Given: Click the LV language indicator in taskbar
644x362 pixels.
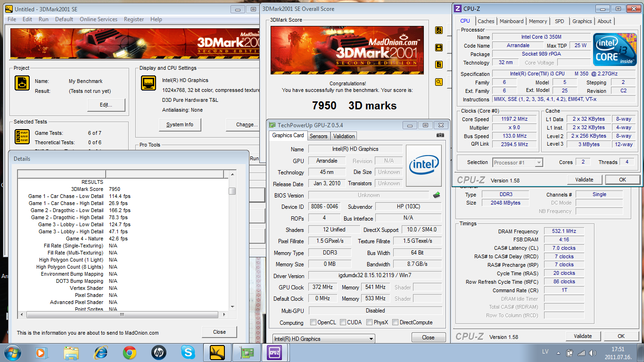Looking at the screenshot, I should click(545, 352).
